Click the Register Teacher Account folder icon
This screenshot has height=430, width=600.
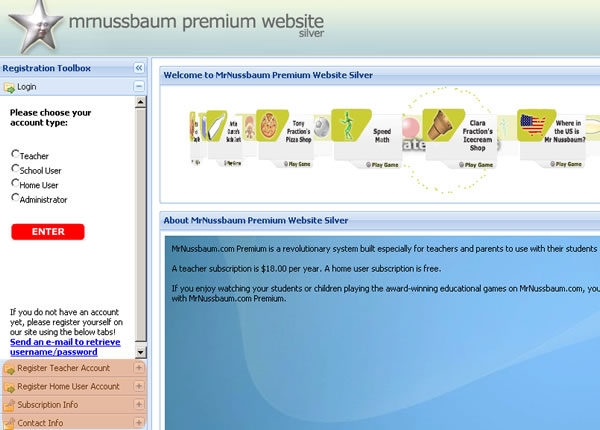point(9,369)
